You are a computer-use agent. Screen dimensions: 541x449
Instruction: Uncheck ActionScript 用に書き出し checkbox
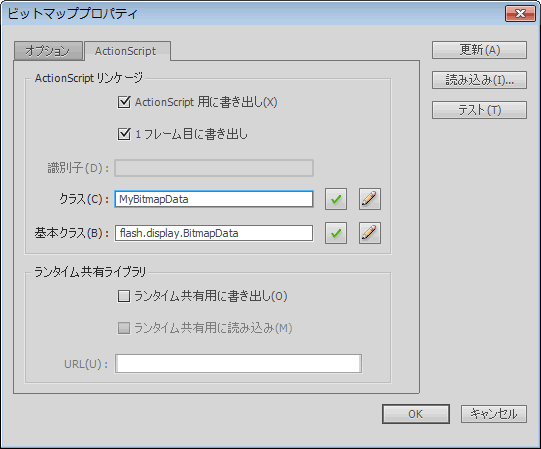tap(124, 102)
